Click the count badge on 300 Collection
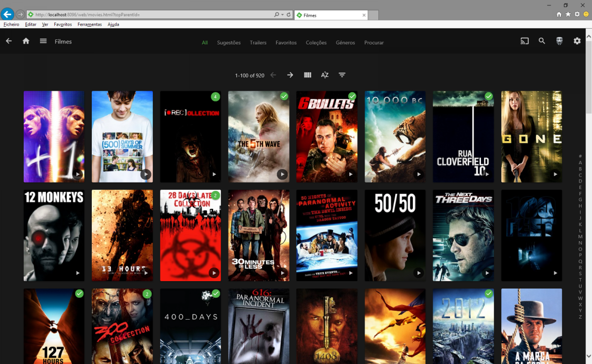This screenshot has width=592, height=364. click(147, 294)
